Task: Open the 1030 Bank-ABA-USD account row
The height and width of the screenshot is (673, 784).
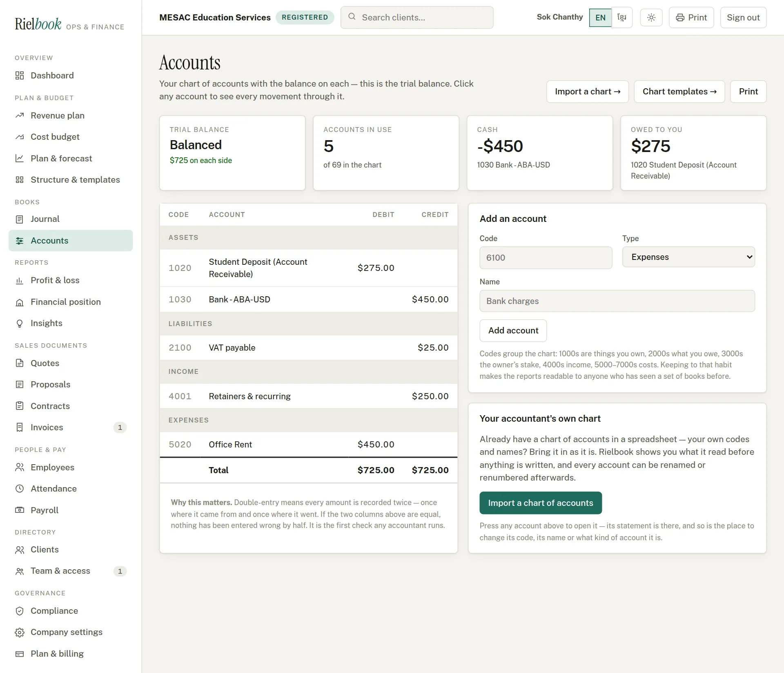Action: click(x=308, y=300)
